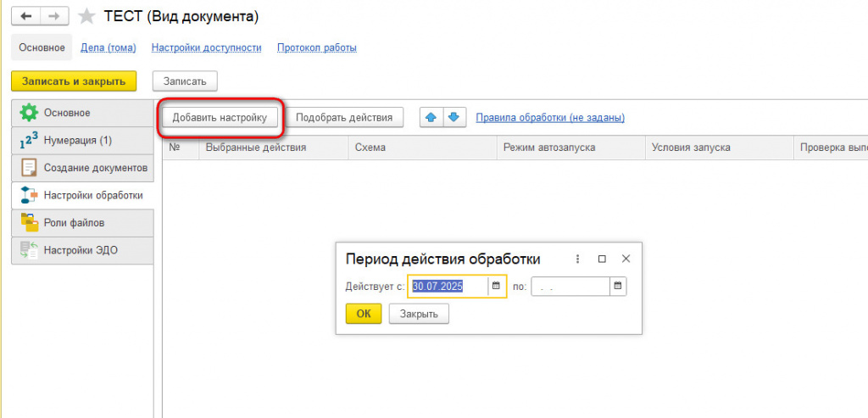This screenshot has width=868, height=418.
Task: Move setting up with blue up arrow
Action: 431,117
